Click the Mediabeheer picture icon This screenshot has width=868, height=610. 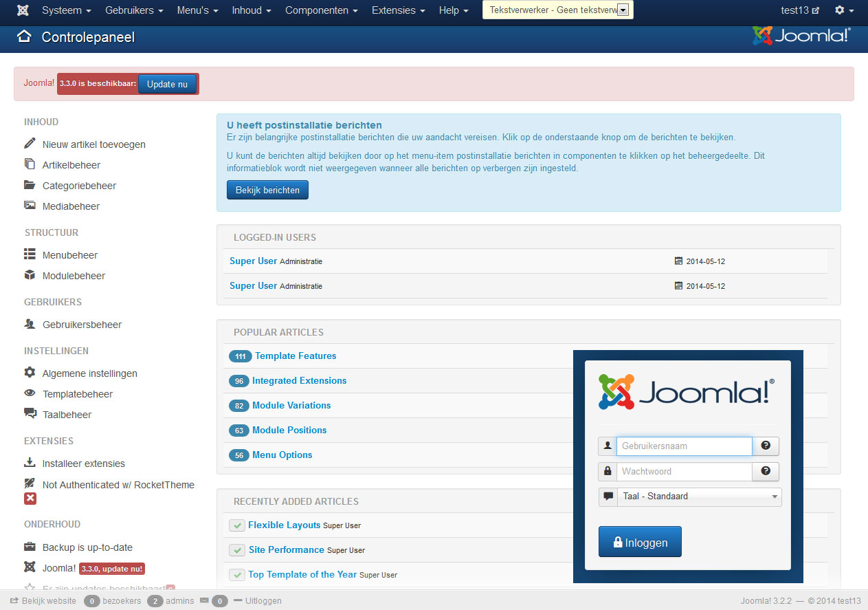click(30, 206)
